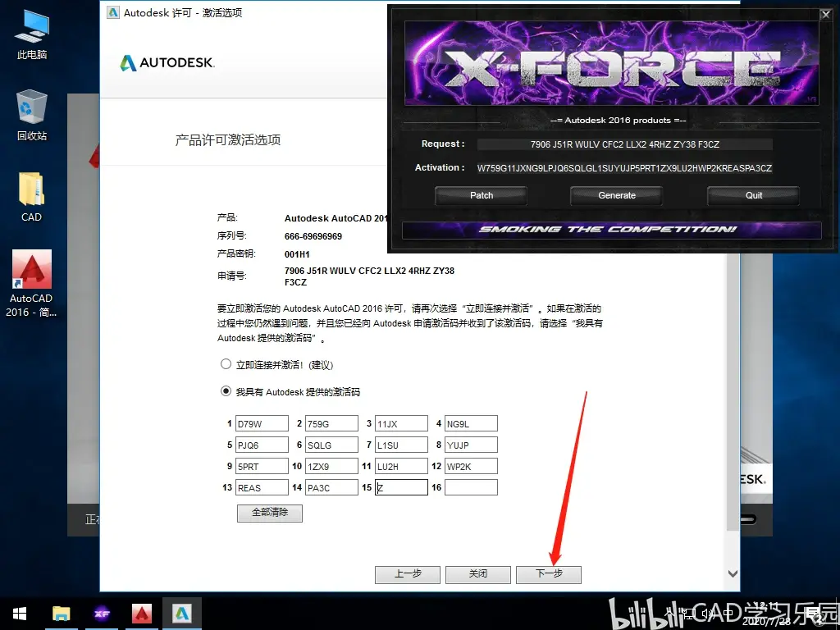Click activation field 4 containing NG9L
The width and height of the screenshot is (840, 630).
(x=471, y=424)
